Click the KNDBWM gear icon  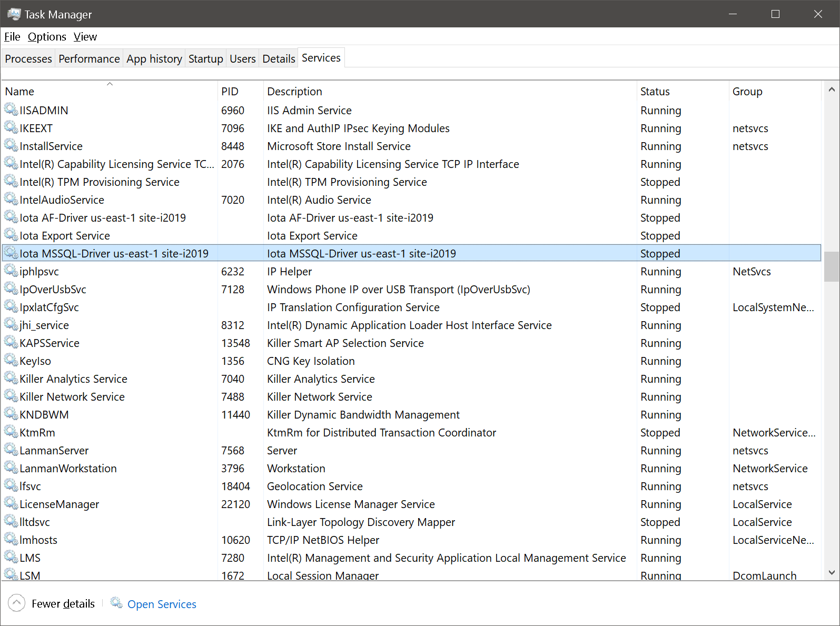coord(11,414)
